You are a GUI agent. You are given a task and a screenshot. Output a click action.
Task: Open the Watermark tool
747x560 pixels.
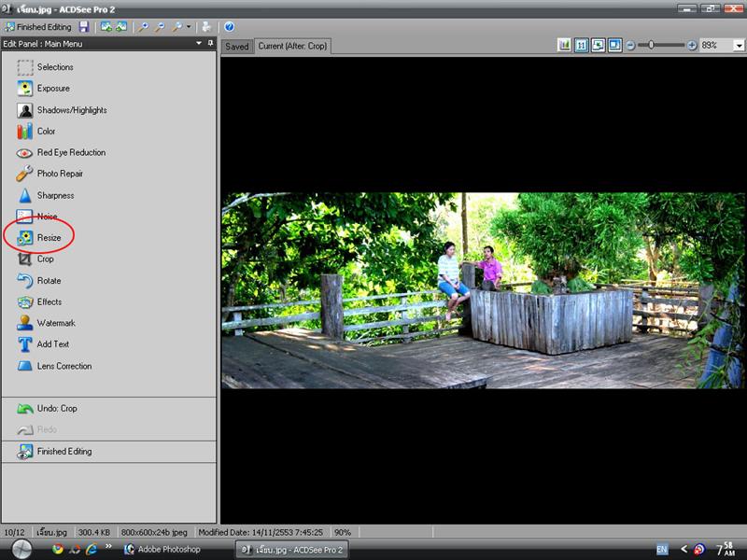pyautogui.click(x=56, y=323)
